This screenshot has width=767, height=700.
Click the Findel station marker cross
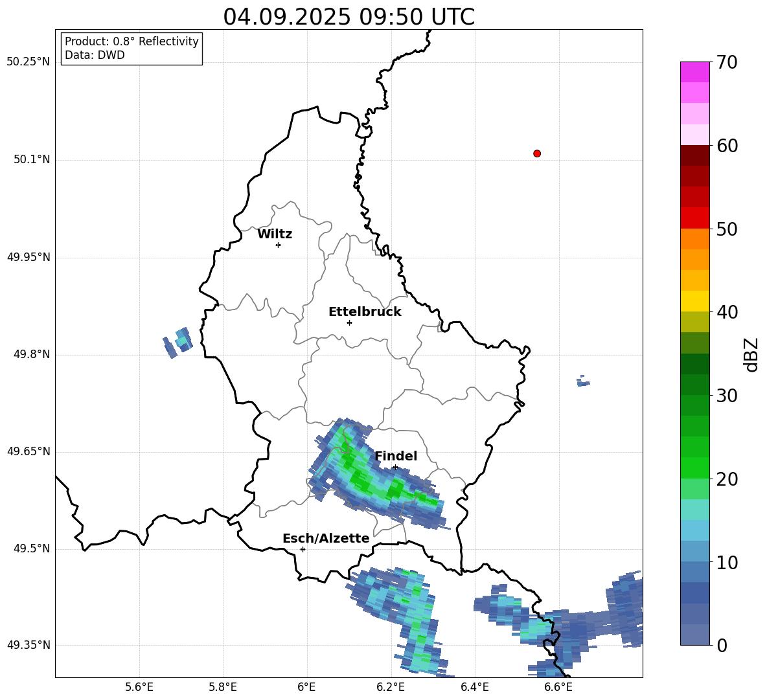coord(395,468)
